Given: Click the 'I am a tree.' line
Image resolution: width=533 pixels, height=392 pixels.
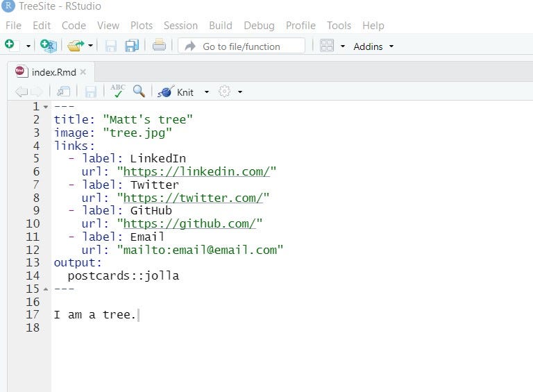Looking at the screenshot, I should point(95,315).
